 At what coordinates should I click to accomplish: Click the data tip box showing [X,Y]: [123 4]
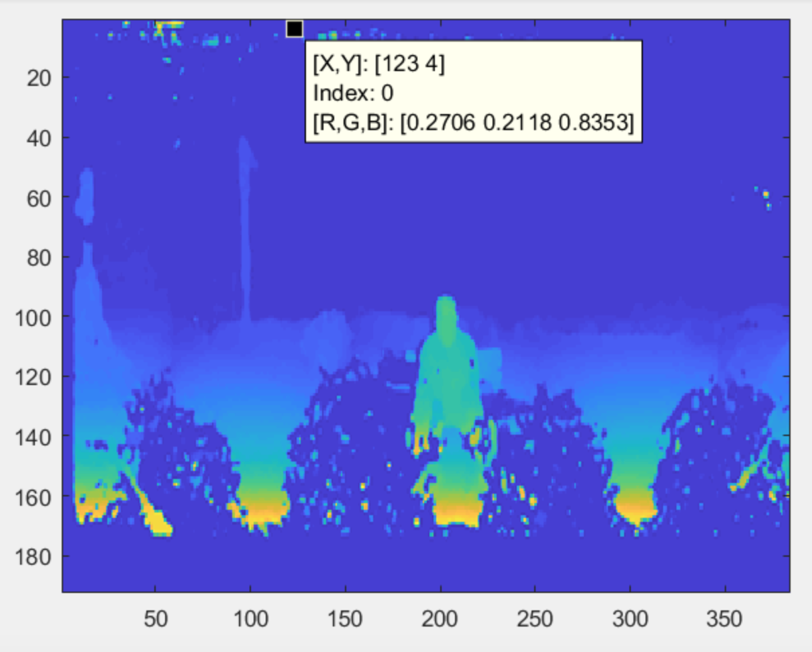[474, 91]
